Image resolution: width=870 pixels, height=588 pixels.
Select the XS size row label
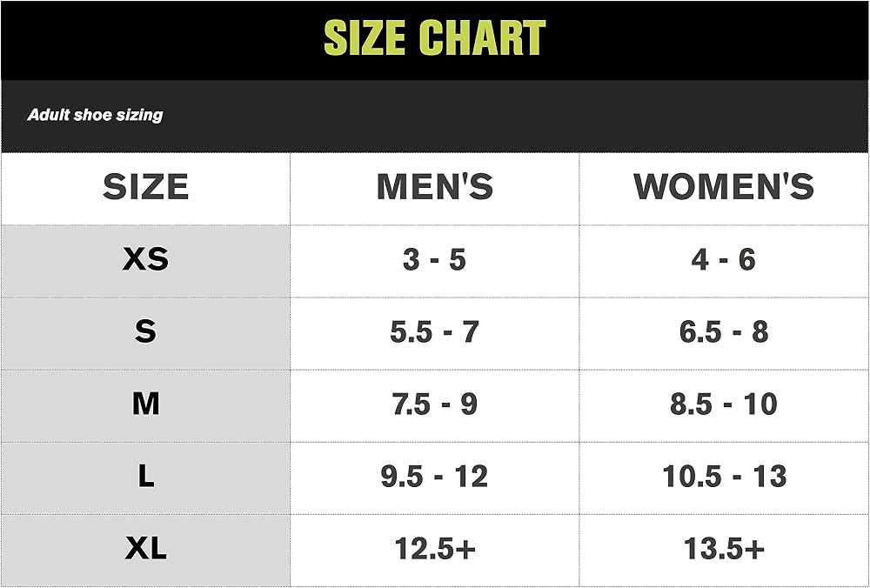[145, 259]
